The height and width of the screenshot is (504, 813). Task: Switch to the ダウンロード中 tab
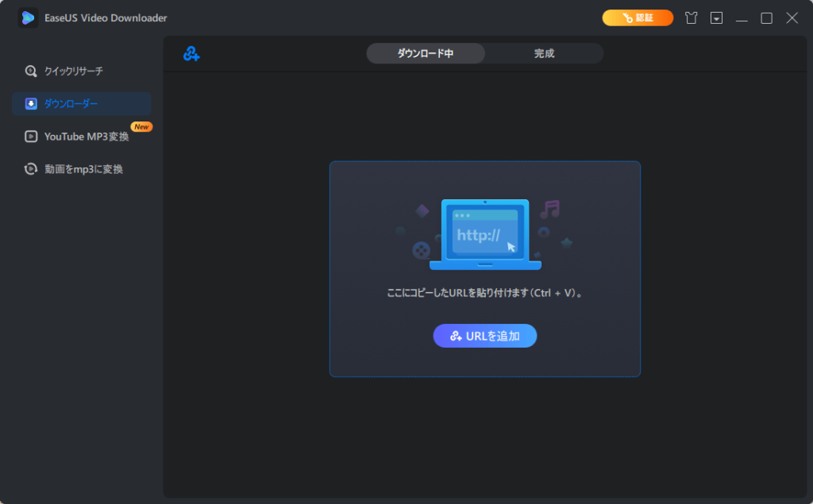pos(425,53)
